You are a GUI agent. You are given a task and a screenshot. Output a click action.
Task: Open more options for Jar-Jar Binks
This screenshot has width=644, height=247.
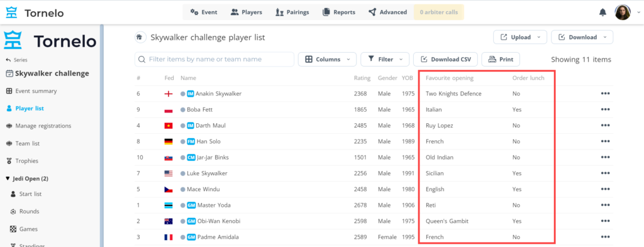point(605,158)
